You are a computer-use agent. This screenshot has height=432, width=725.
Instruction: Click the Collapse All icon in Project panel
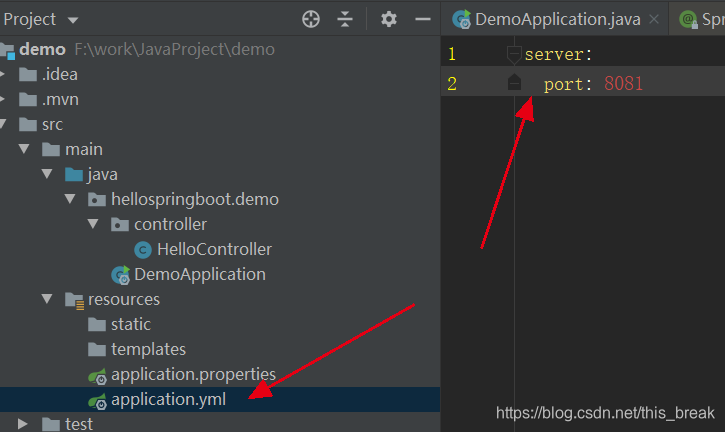[x=345, y=19]
